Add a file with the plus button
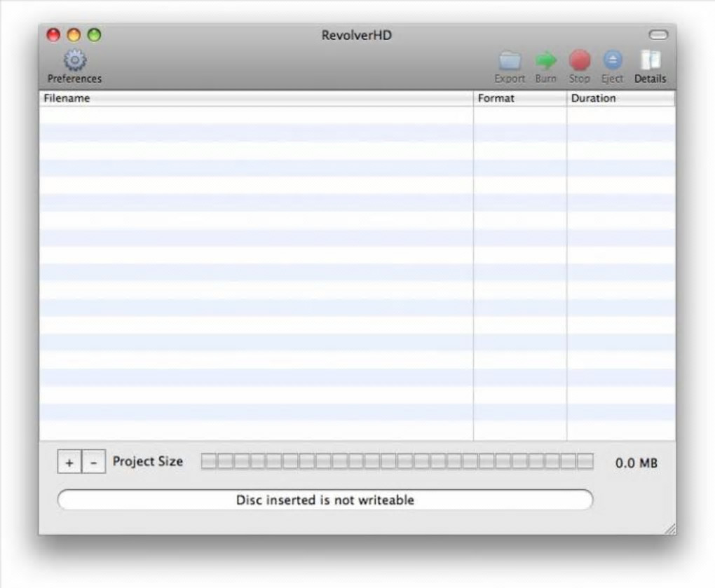This screenshot has width=715, height=588. [69, 462]
